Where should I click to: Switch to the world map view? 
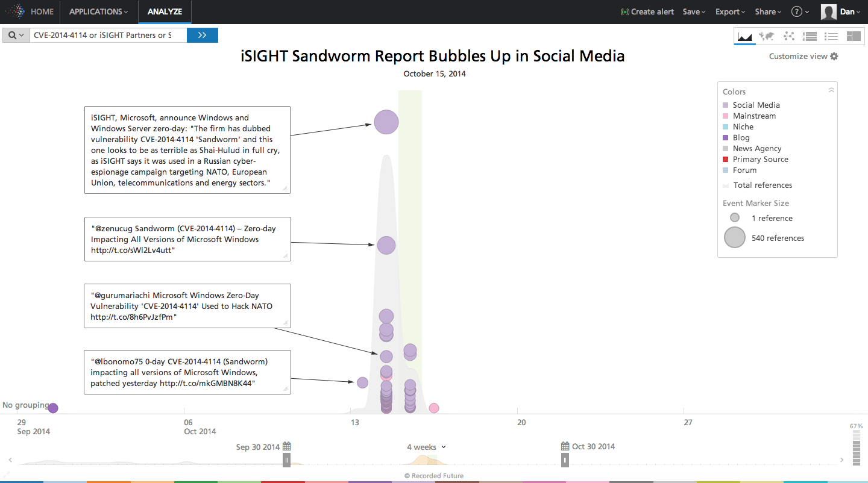tap(767, 36)
